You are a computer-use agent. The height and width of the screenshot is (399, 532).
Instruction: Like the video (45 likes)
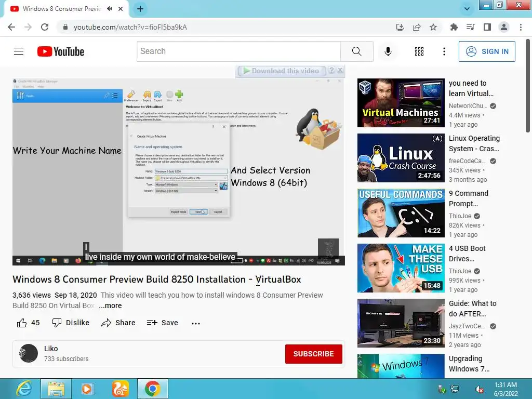[28, 323]
